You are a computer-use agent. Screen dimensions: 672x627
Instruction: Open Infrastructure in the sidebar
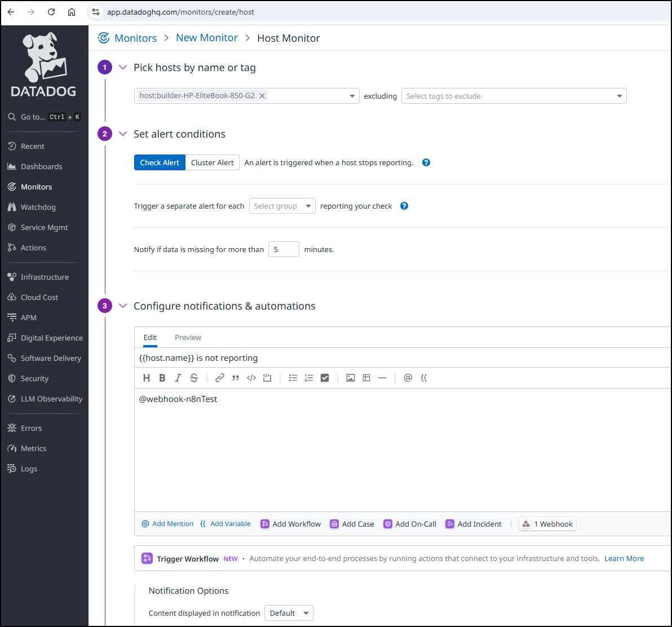pos(45,277)
